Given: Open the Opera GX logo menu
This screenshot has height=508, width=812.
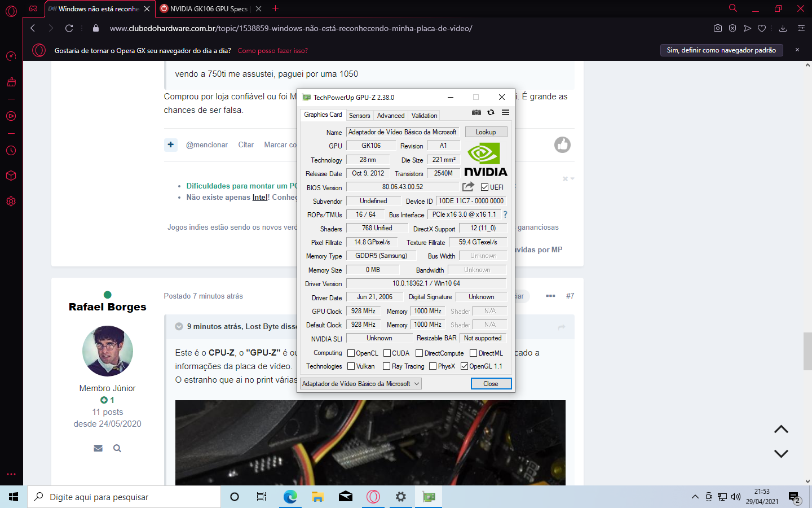Looking at the screenshot, I should pos(11,11).
